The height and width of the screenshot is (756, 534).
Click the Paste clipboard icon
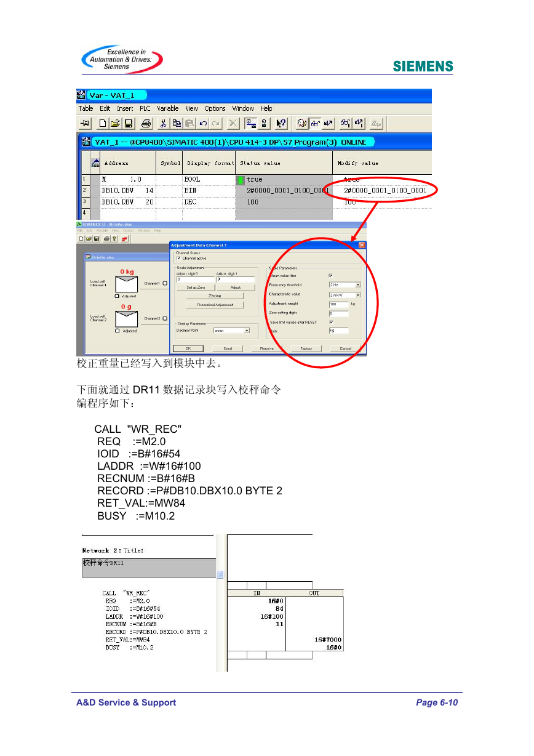pos(190,123)
